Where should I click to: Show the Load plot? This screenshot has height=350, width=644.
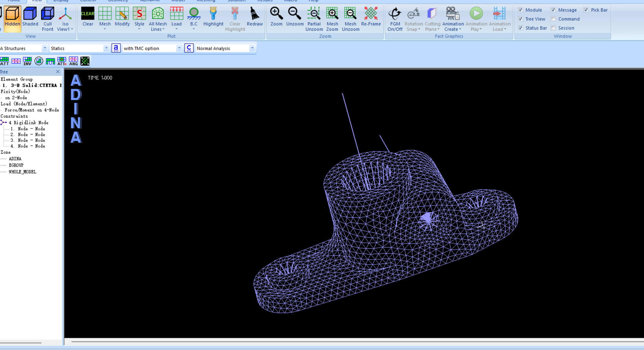[x=176, y=18]
